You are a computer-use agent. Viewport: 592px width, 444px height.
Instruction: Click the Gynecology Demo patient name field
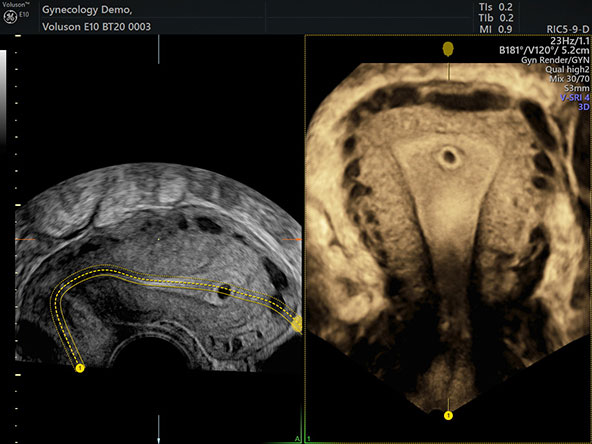[87, 10]
